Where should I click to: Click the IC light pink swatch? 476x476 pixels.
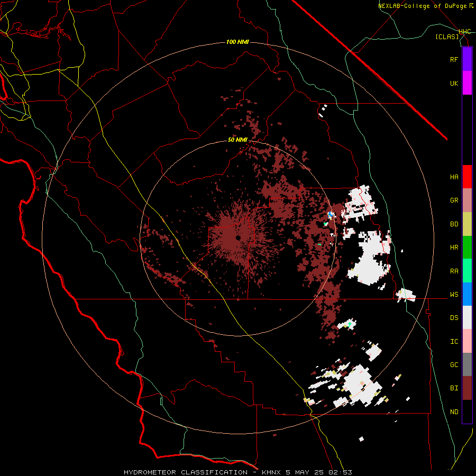(x=467, y=341)
